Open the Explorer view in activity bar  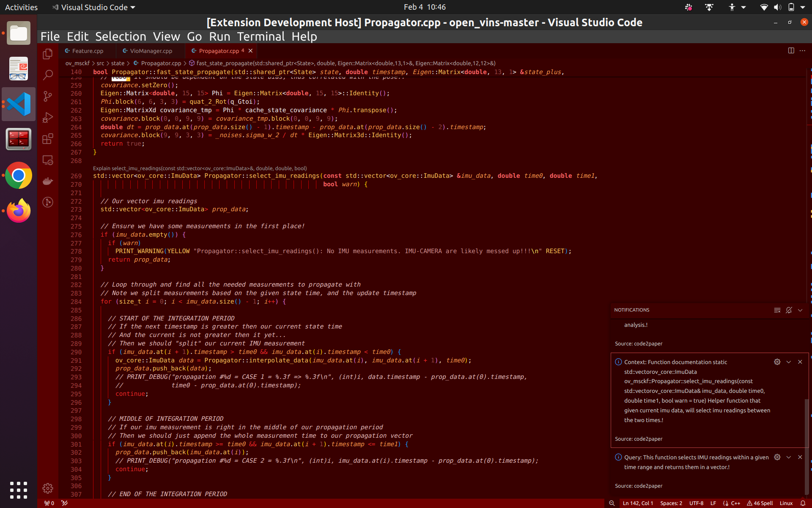[x=48, y=54]
